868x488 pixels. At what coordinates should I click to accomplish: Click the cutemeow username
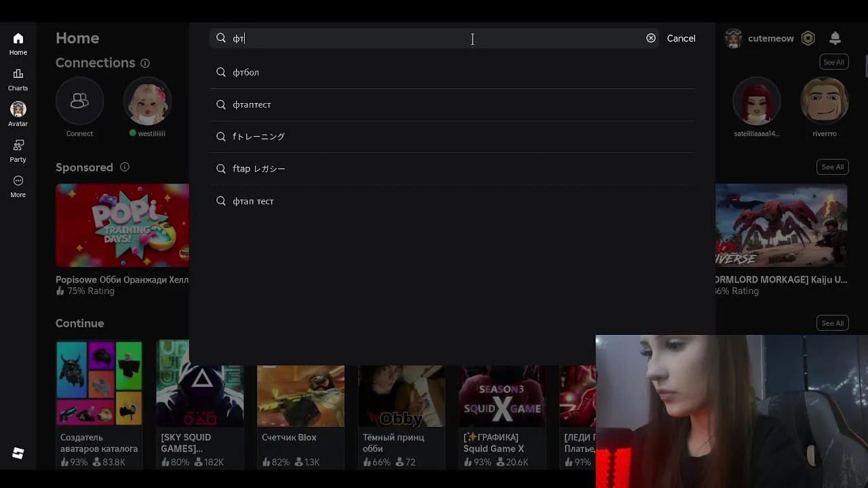tap(770, 39)
